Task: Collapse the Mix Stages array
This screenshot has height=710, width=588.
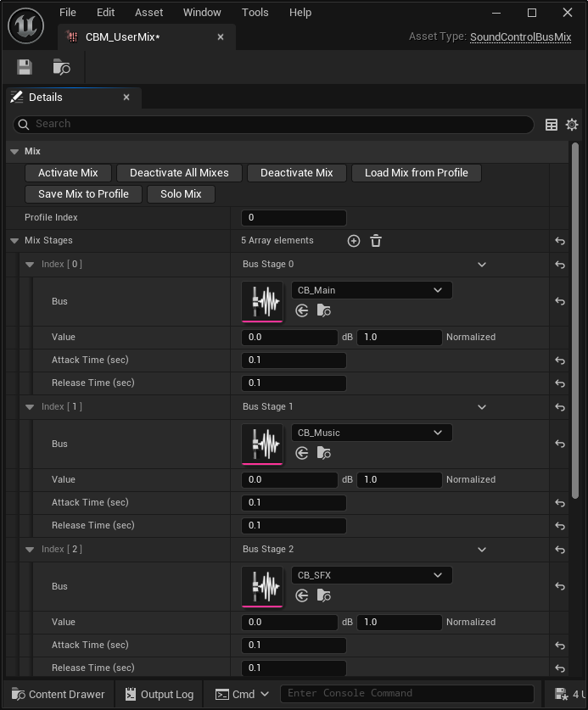Action: pos(14,241)
